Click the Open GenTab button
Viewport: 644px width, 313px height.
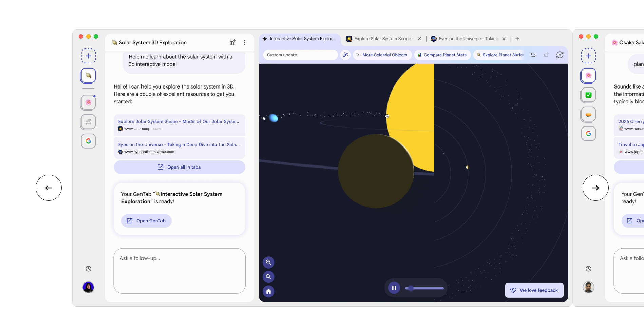(146, 221)
